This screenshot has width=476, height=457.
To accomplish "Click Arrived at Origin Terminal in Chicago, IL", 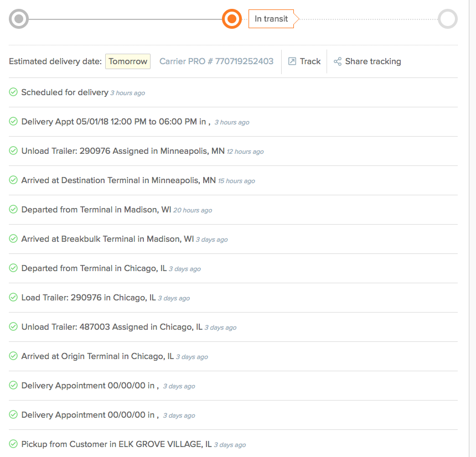I will pyautogui.click(x=98, y=356).
